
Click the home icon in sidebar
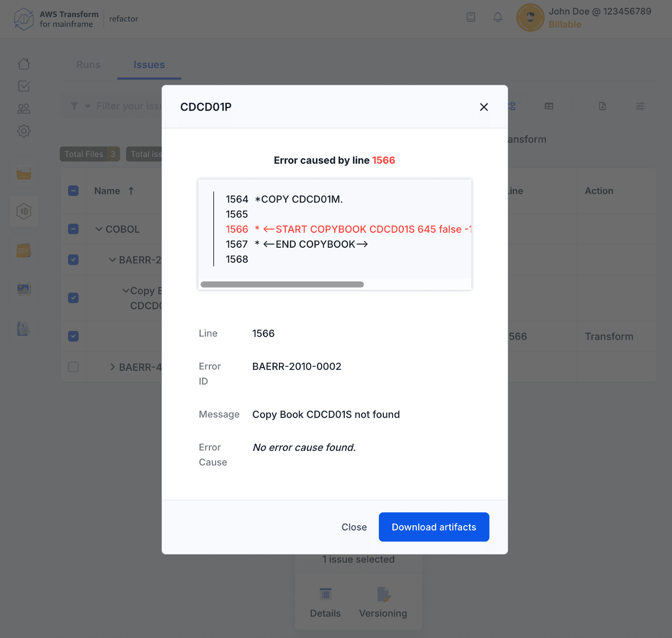[24, 64]
